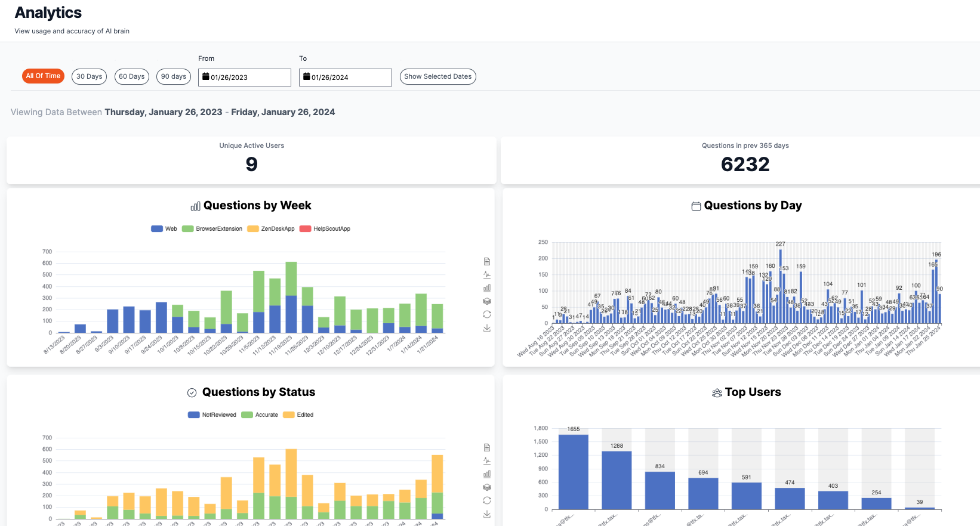Open data view for Questions by Status chart
980x526 pixels.
click(x=487, y=447)
